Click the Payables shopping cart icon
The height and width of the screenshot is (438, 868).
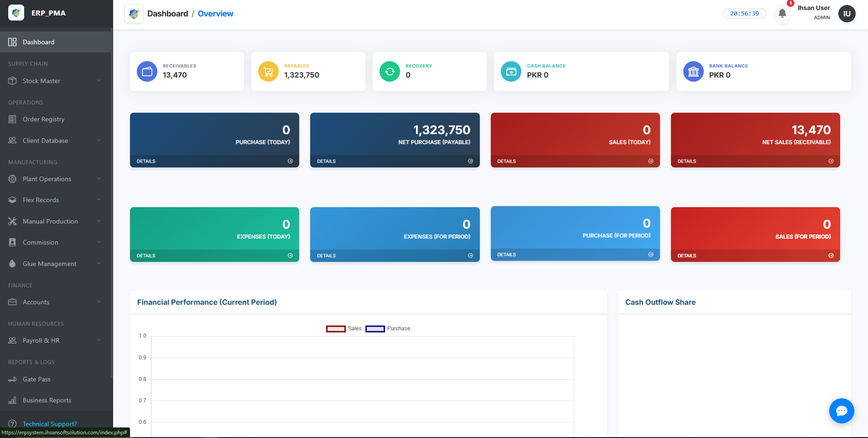tap(268, 71)
